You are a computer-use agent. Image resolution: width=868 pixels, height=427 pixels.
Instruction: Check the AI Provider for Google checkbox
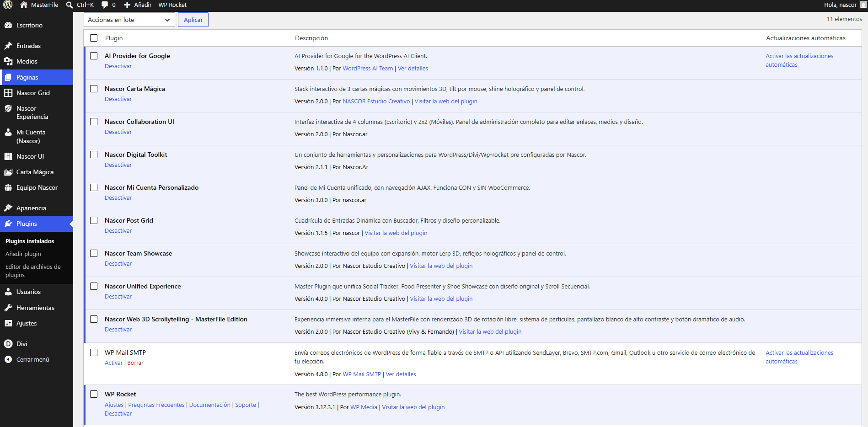pos(94,56)
